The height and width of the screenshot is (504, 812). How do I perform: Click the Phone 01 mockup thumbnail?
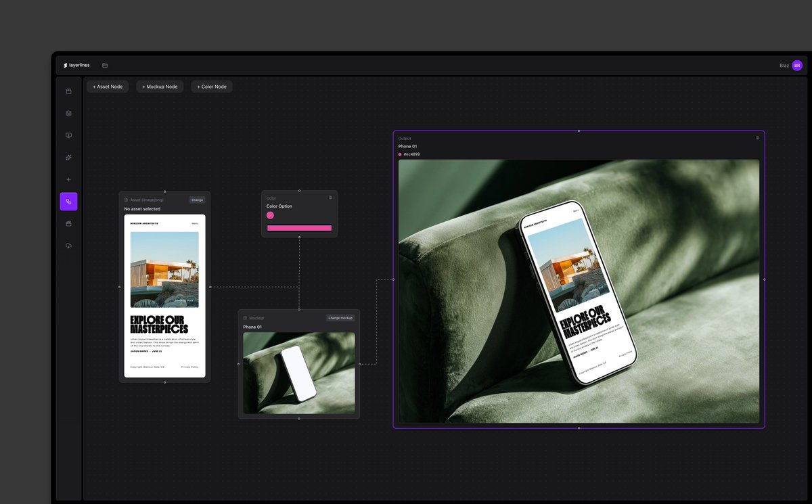(298, 373)
